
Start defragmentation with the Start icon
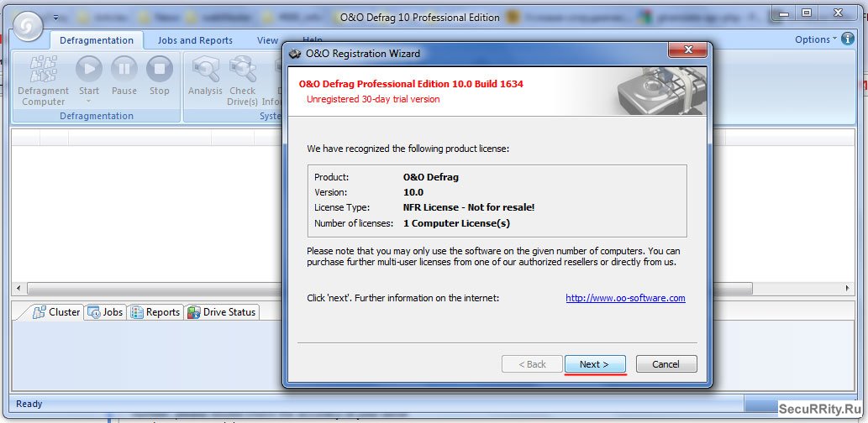pos(89,69)
